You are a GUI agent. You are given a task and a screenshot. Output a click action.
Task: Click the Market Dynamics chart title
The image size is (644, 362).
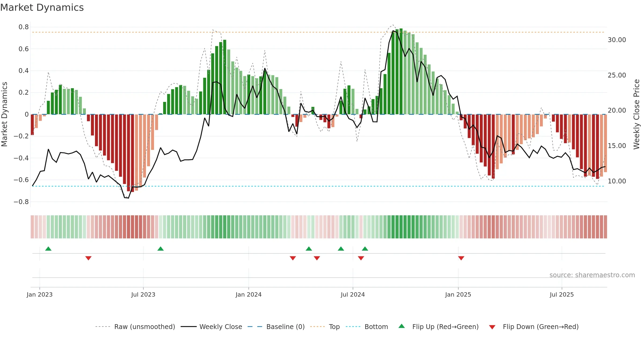point(42,8)
